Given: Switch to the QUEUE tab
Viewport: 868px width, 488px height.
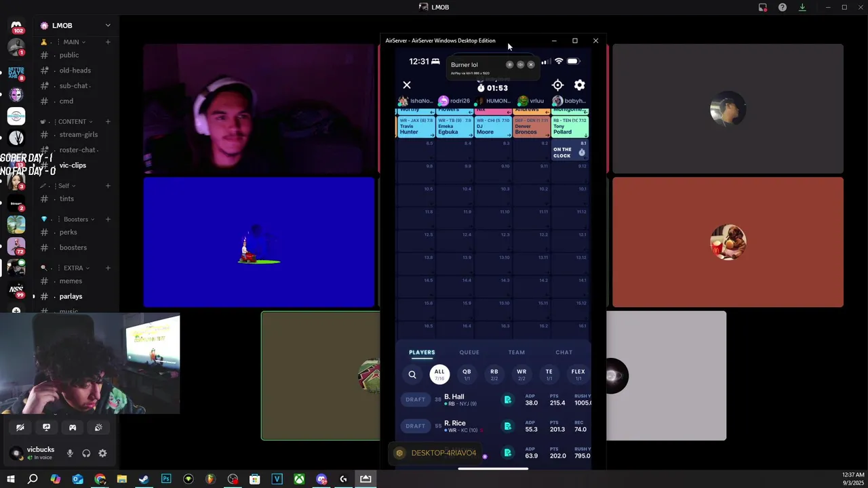Looking at the screenshot, I should pos(469,352).
